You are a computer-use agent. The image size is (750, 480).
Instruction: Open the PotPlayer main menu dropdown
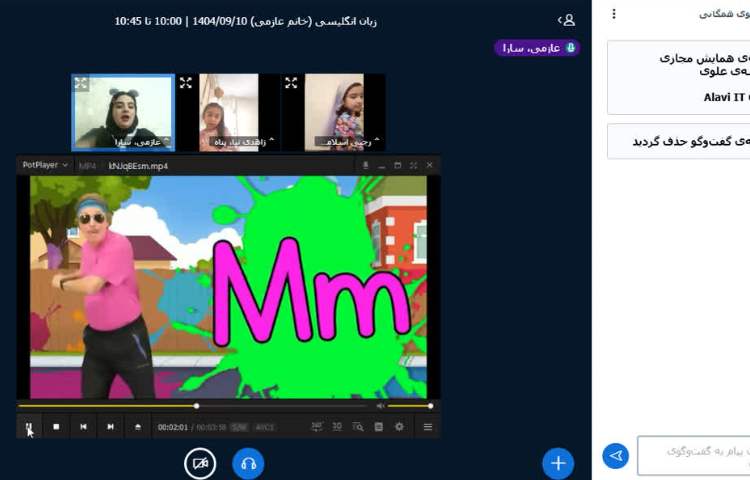click(45, 165)
